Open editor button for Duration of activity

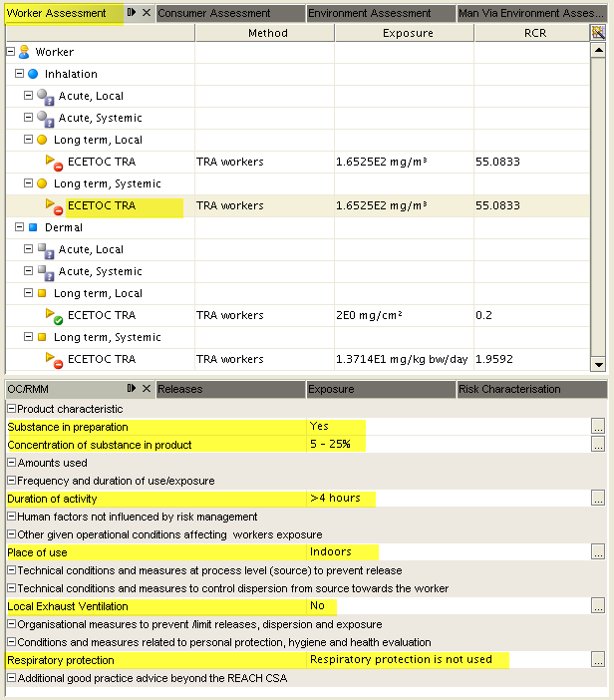coord(598,499)
